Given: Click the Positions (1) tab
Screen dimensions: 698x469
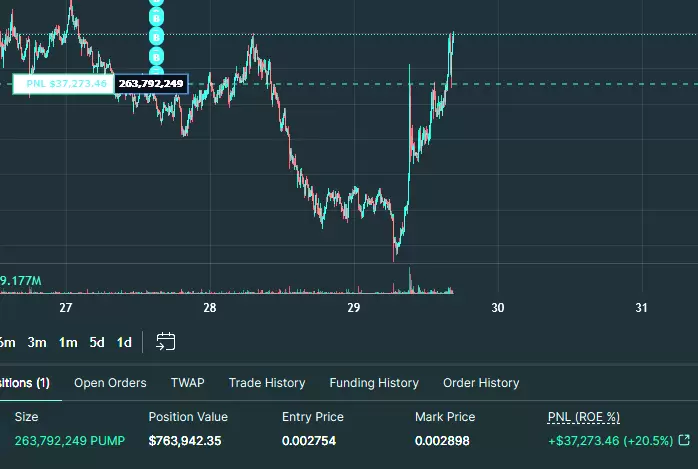Looking at the screenshot, I should (x=25, y=383).
